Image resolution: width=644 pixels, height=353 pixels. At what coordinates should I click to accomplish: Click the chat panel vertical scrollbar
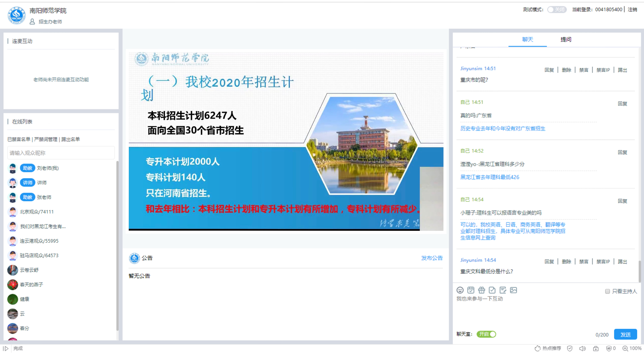640,271
